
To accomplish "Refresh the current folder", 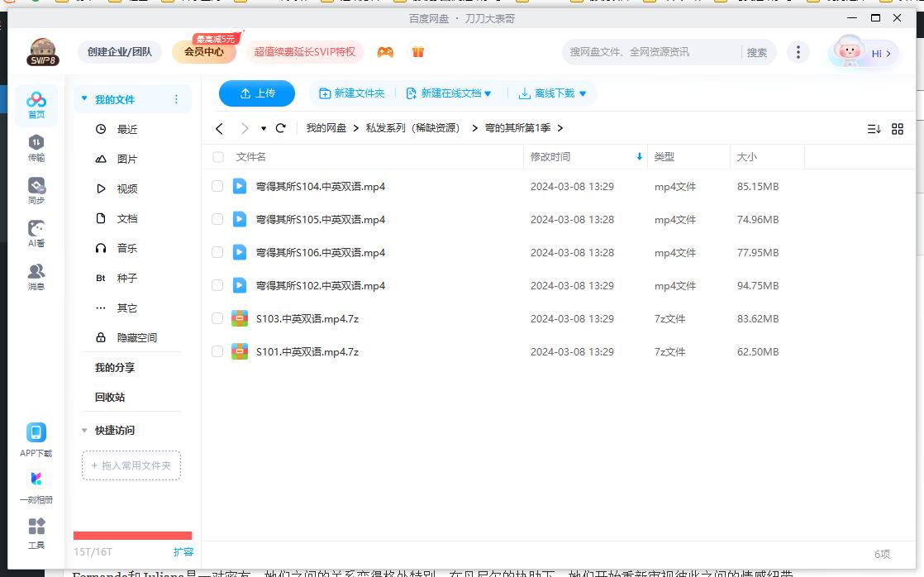I will click(280, 129).
